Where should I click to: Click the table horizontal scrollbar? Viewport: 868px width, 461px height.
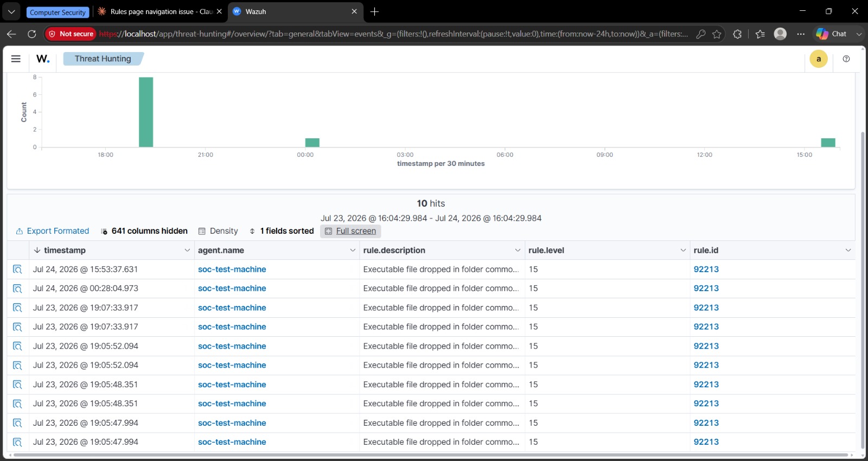[x=430, y=454]
